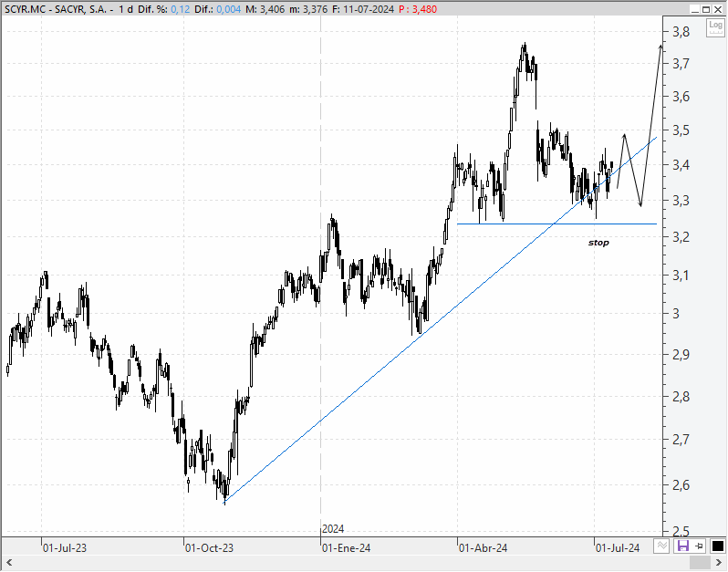Click the pin icon beside save
This screenshot has width=728, height=572.
click(x=699, y=546)
